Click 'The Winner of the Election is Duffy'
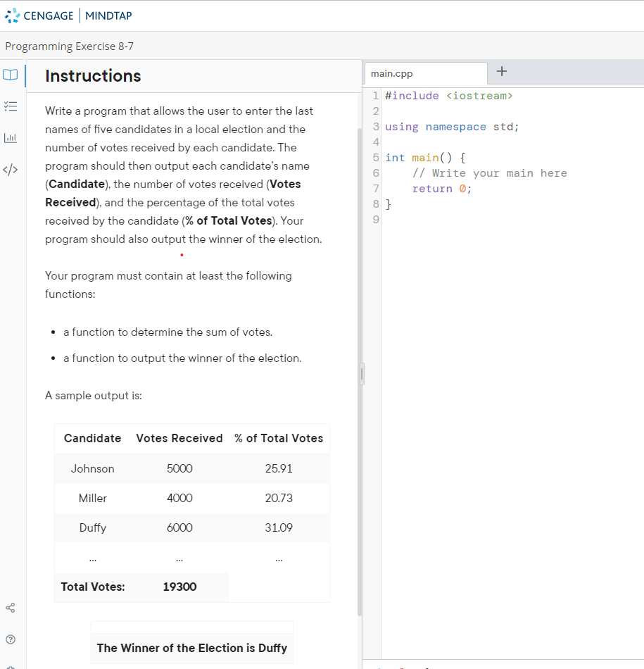 click(x=192, y=648)
